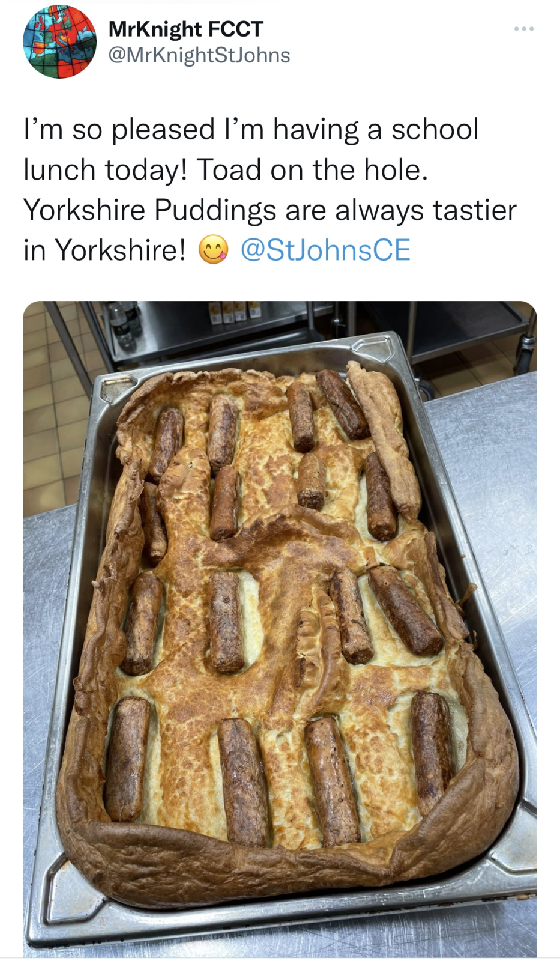560x961 pixels.
Task: Click the @MrKnightStJohns handle
Action: tap(199, 55)
